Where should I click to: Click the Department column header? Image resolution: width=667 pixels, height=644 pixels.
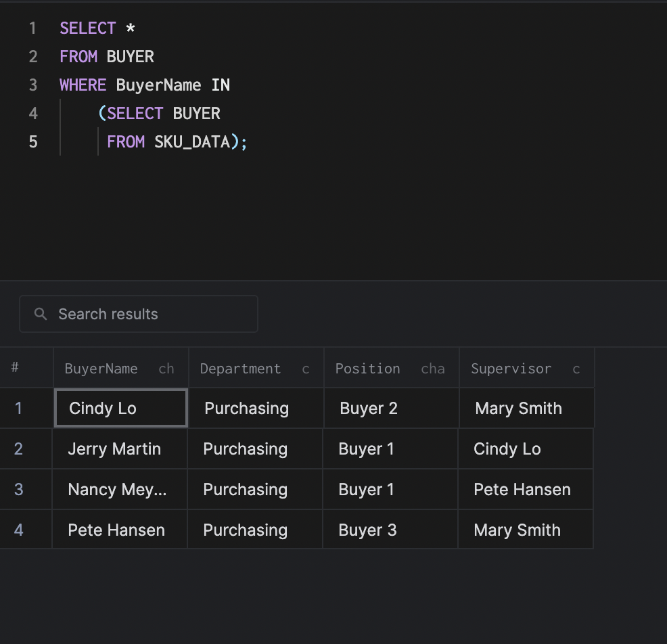240,369
